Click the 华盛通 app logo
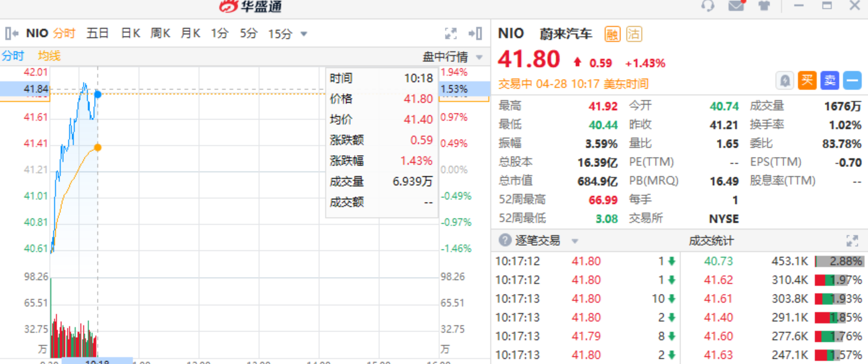Image resolution: width=868 pixels, height=364 pixels. tap(250, 6)
